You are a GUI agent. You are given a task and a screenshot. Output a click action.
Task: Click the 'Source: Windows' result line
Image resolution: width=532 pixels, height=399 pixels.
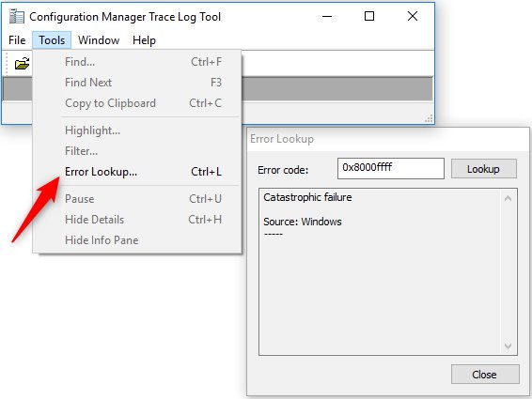[303, 222]
